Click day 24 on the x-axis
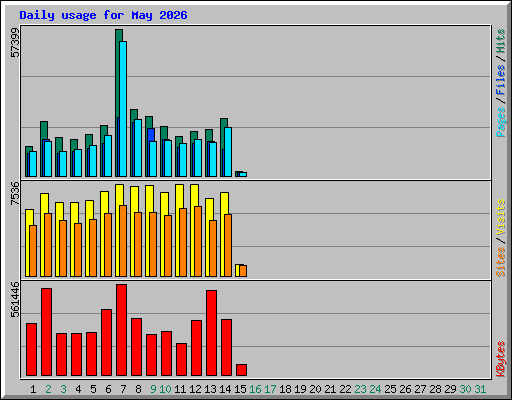The width and height of the screenshot is (512, 400). [x=375, y=389]
